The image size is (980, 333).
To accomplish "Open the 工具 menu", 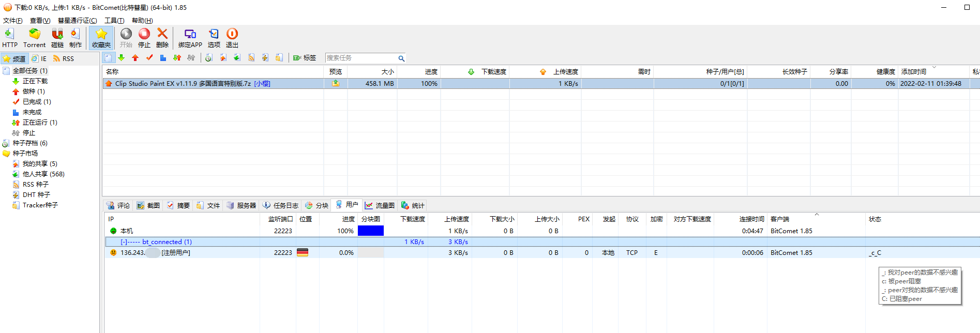I will [114, 21].
